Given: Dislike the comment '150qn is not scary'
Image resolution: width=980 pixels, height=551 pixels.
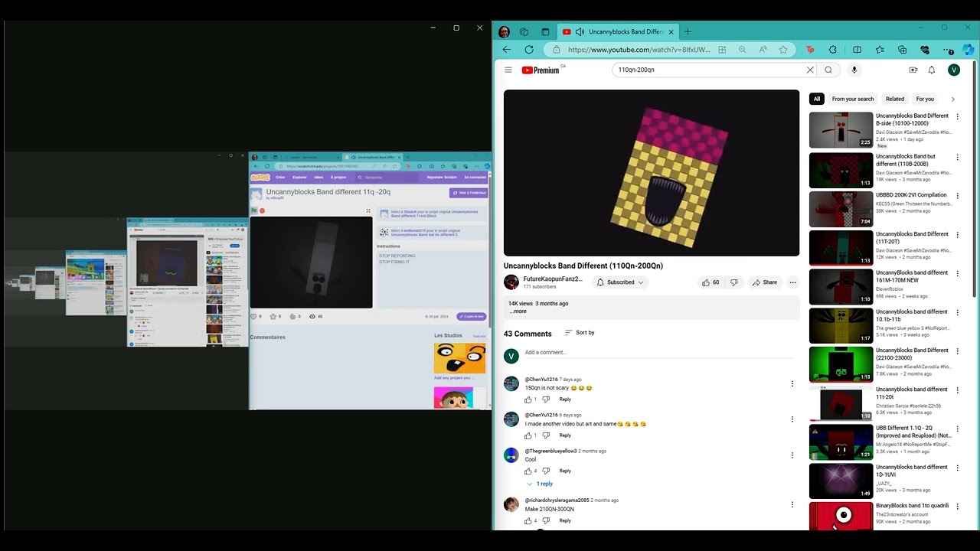Looking at the screenshot, I should tap(546, 399).
